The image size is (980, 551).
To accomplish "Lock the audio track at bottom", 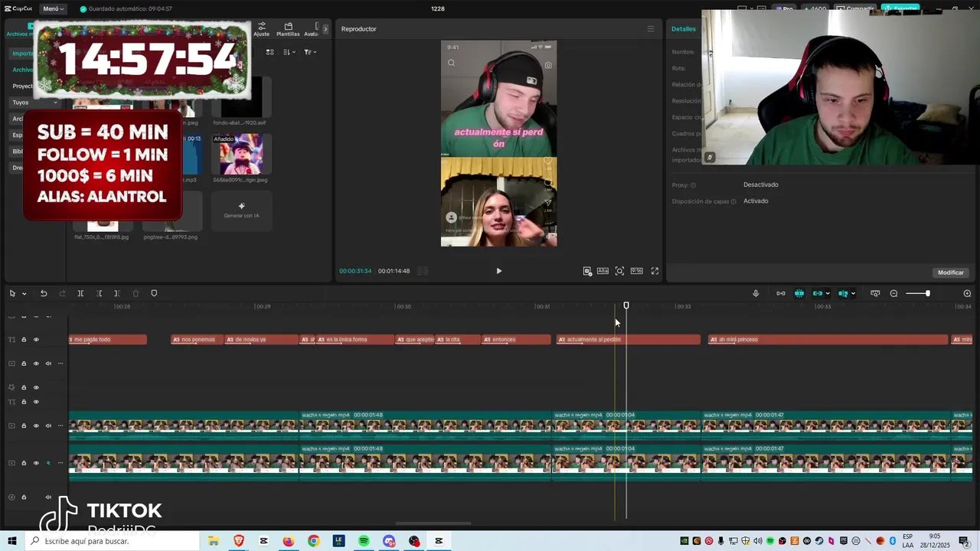I will (24, 497).
